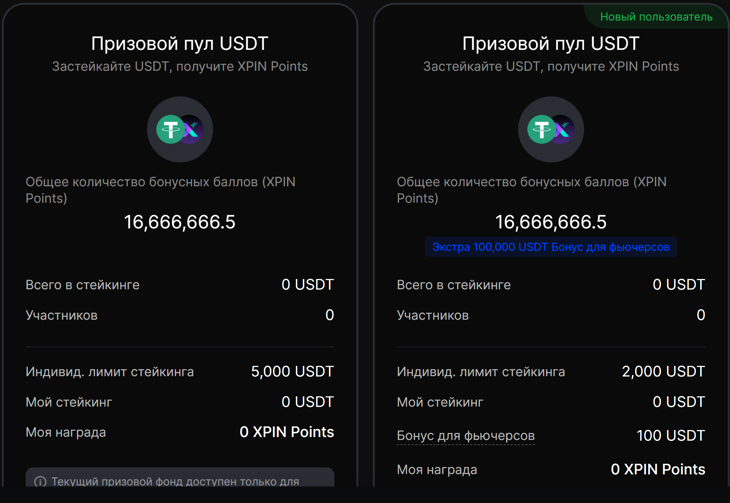Click the USDT XPIN token icon in left card
This screenshot has width=730, height=503.
point(180,129)
